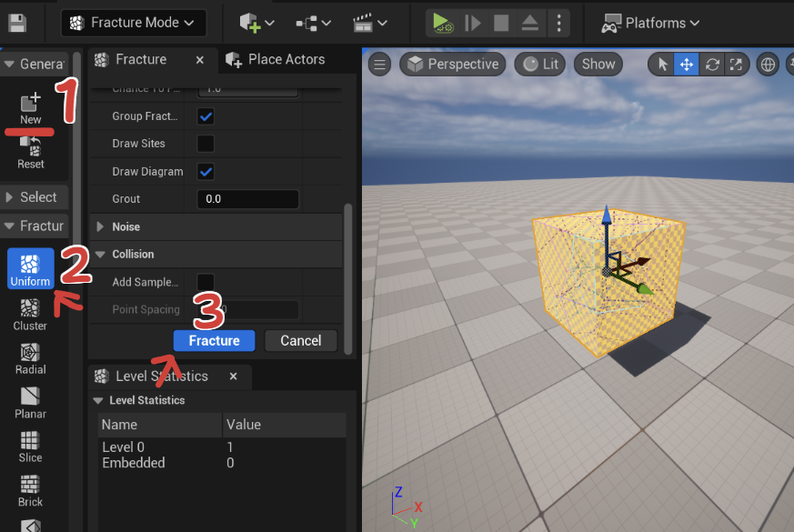
Task: Toggle the world coordinate system globe icon
Action: 768,65
